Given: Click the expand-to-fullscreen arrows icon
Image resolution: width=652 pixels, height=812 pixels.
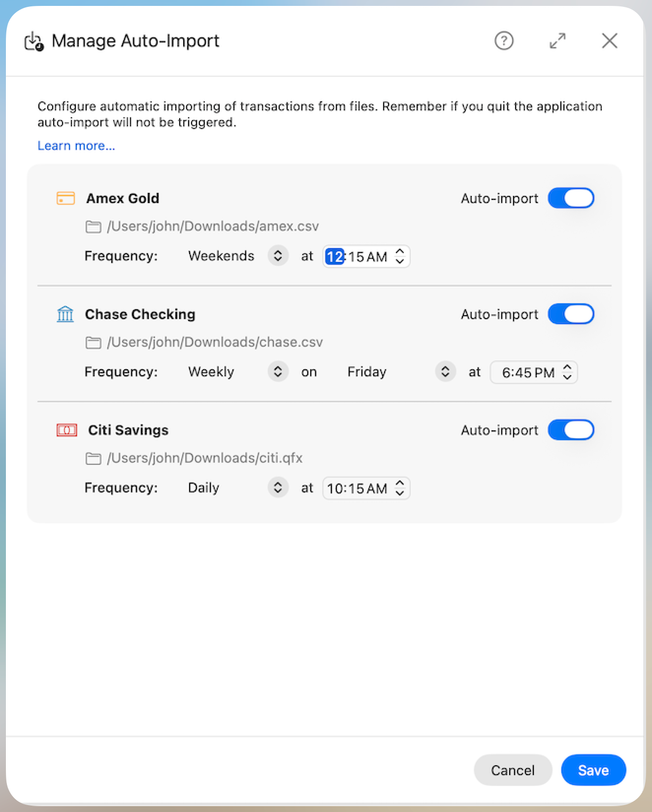Looking at the screenshot, I should (558, 41).
